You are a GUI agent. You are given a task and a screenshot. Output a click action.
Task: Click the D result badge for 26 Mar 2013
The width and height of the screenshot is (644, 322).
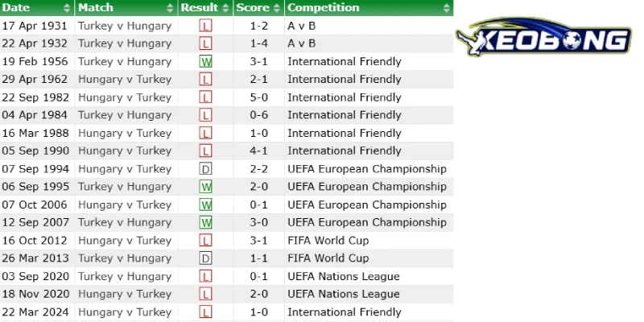206,258
